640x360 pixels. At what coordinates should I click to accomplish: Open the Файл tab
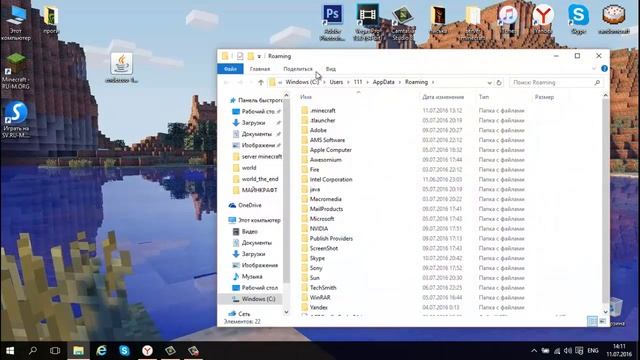(x=230, y=69)
